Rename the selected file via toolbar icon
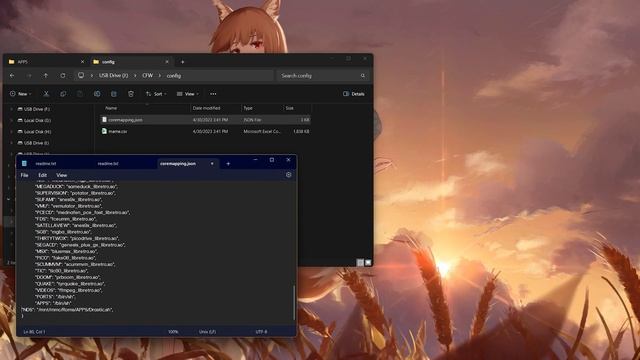 tap(97, 94)
